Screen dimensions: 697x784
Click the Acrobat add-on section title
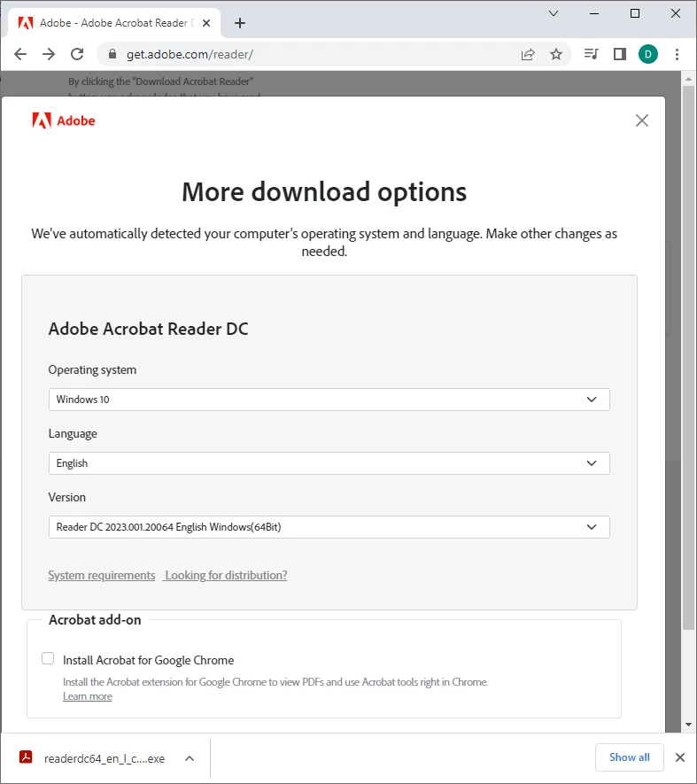pos(95,620)
